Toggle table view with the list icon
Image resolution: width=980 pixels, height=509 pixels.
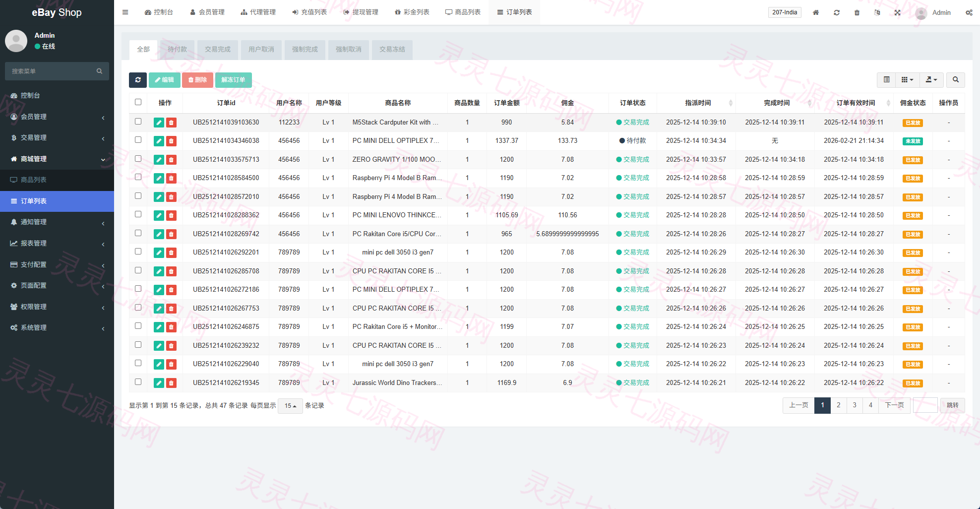[x=887, y=80]
